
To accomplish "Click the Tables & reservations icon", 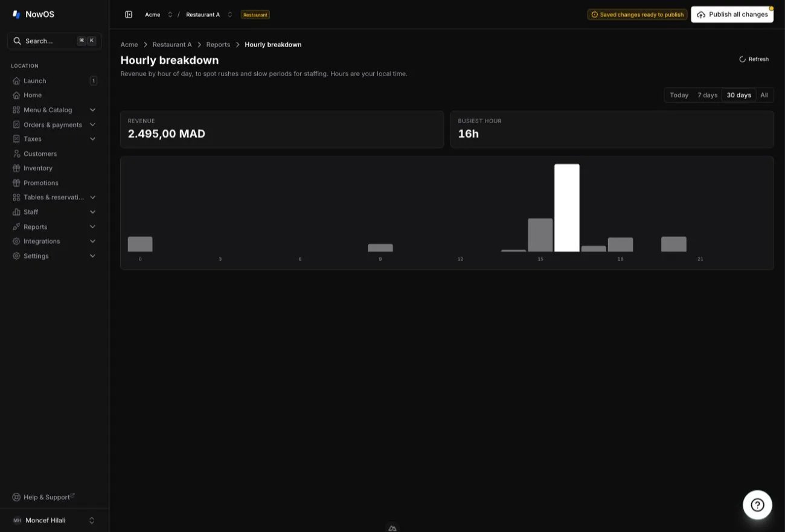I will click(16, 197).
